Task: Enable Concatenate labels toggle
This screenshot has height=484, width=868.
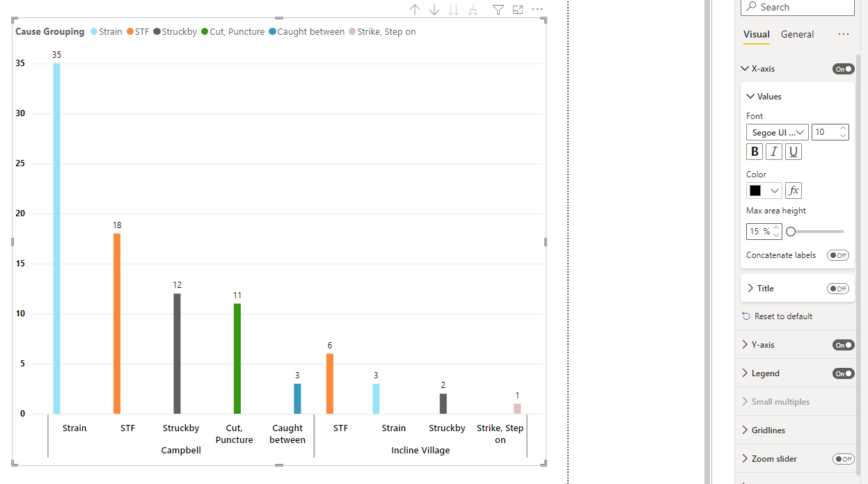Action: point(837,255)
